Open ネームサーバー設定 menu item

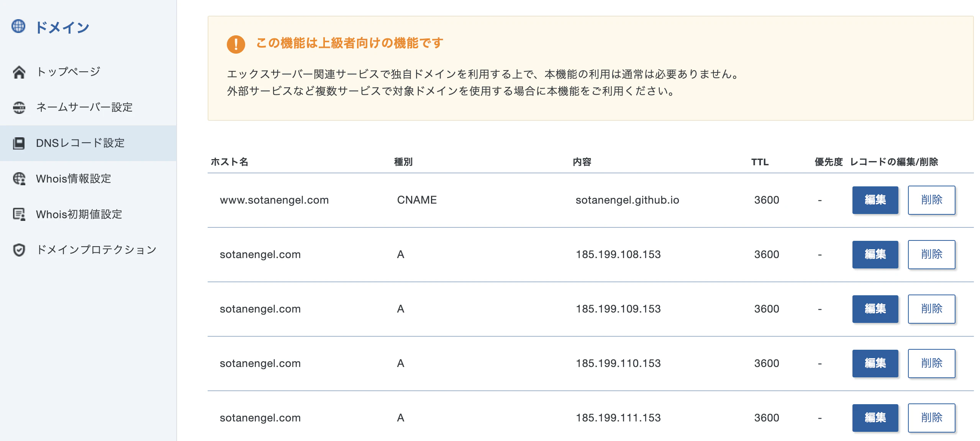click(84, 107)
